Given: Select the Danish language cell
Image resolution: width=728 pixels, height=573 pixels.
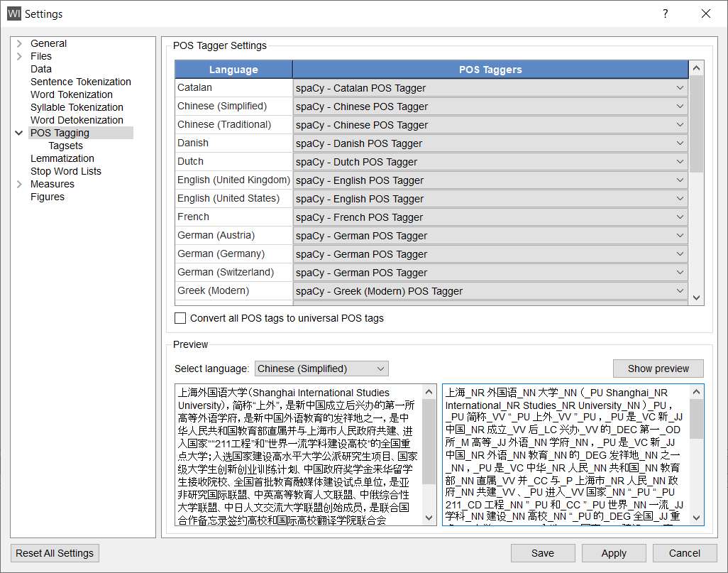Looking at the screenshot, I should pyautogui.click(x=233, y=143).
